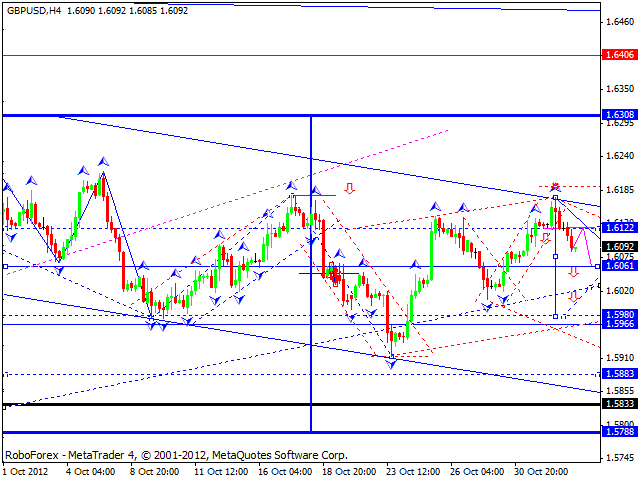This screenshot has height=480, width=640.
Task: Click the red arrow icon above the 1.6122 line near 18 Oct
Action: [x=350, y=188]
